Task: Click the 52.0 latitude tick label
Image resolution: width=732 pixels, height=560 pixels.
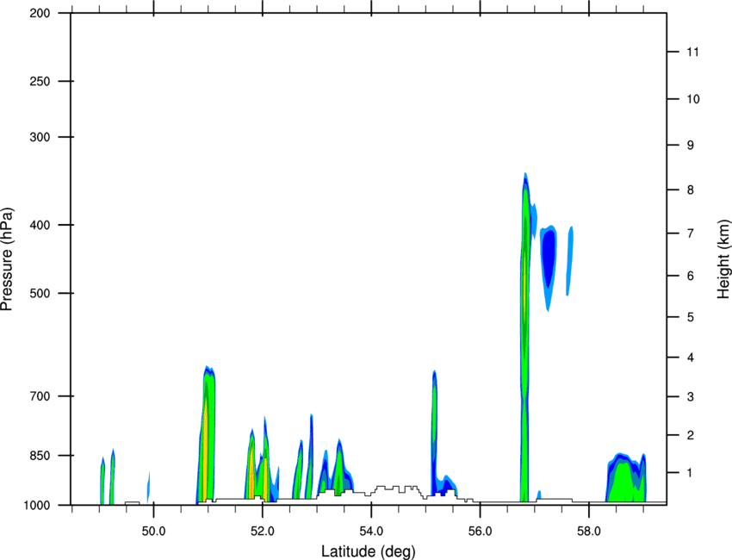Action: [263, 532]
